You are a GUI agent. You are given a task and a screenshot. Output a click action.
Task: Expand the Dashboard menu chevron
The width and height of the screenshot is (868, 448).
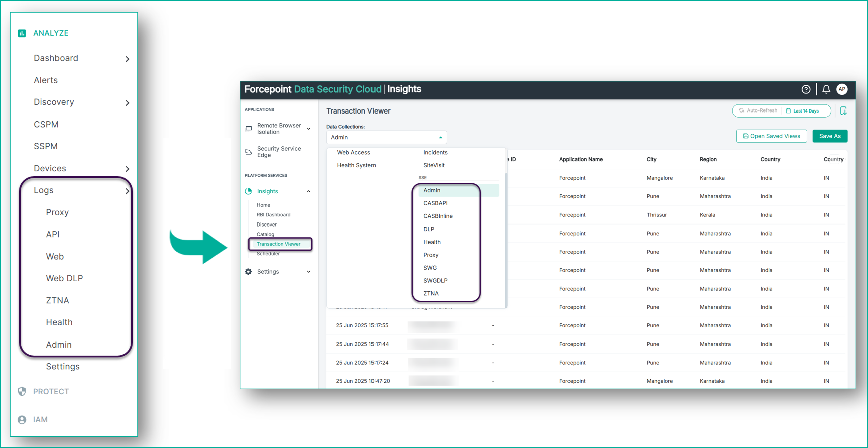(x=127, y=59)
